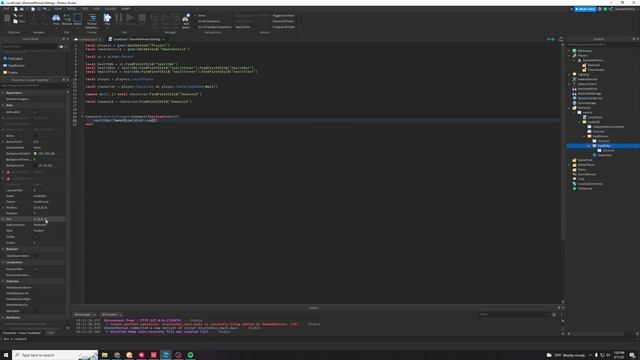Expand the Workspace node arrow
Viewport: 640px width, 360px height.
(x=569, y=51)
